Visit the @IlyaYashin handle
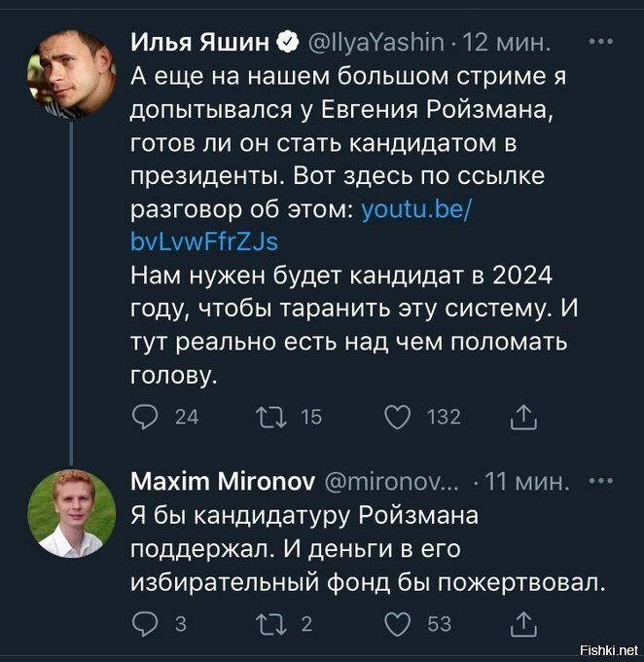This screenshot has height=662, width=644. pos(376,42)
